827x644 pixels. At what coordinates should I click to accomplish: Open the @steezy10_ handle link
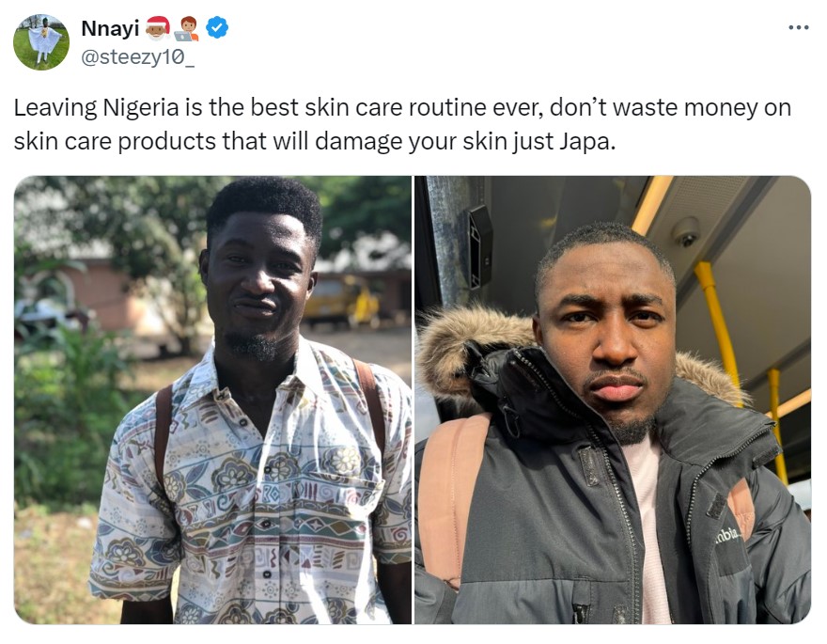click(137, 56)
